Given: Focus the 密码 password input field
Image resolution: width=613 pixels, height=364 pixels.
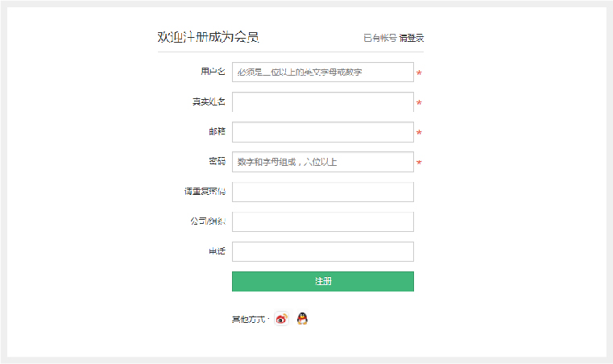Looking at the screenshot, I should click(323, 162).
